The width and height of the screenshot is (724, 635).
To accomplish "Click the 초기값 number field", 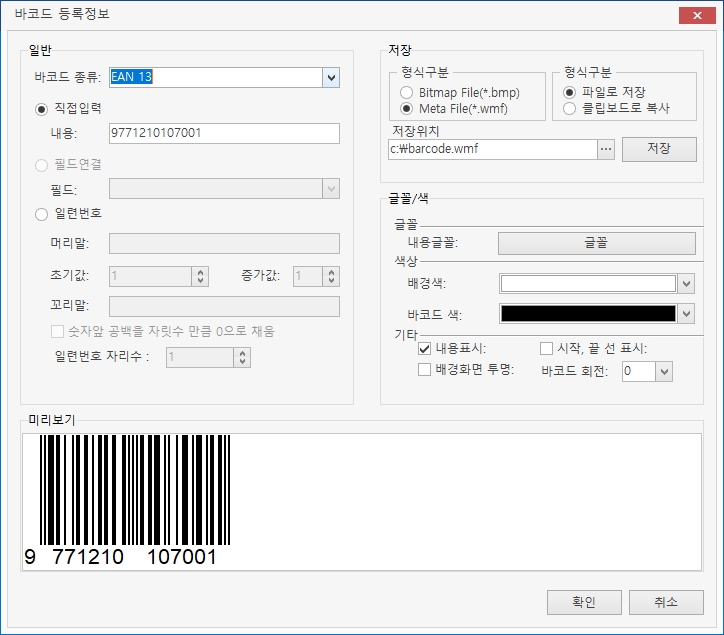I will (x=151, y=276).
